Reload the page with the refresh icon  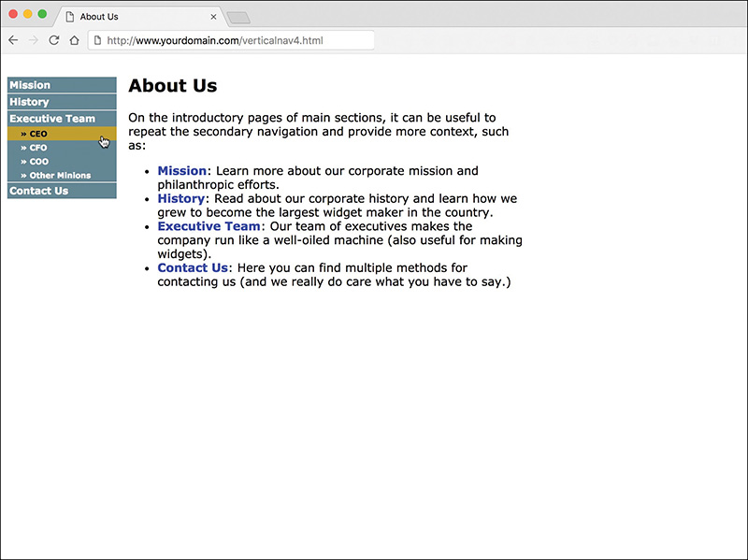pos(54,40)
